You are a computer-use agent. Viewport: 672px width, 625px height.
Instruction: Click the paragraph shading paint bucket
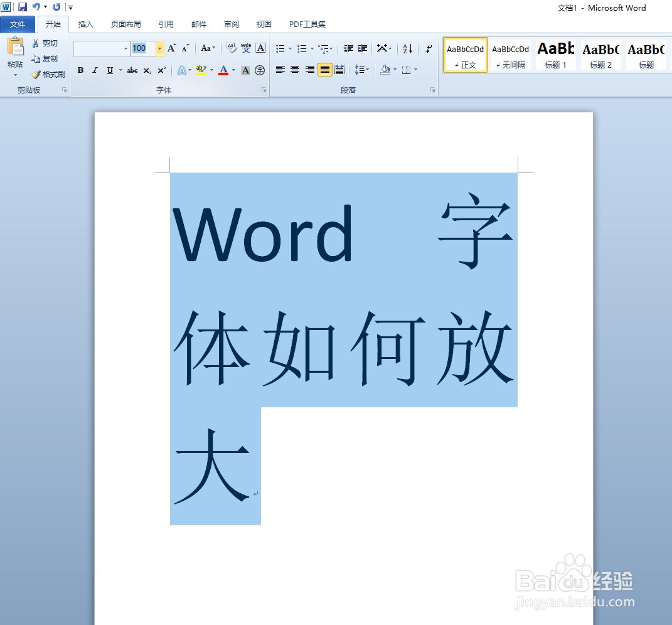385,70
